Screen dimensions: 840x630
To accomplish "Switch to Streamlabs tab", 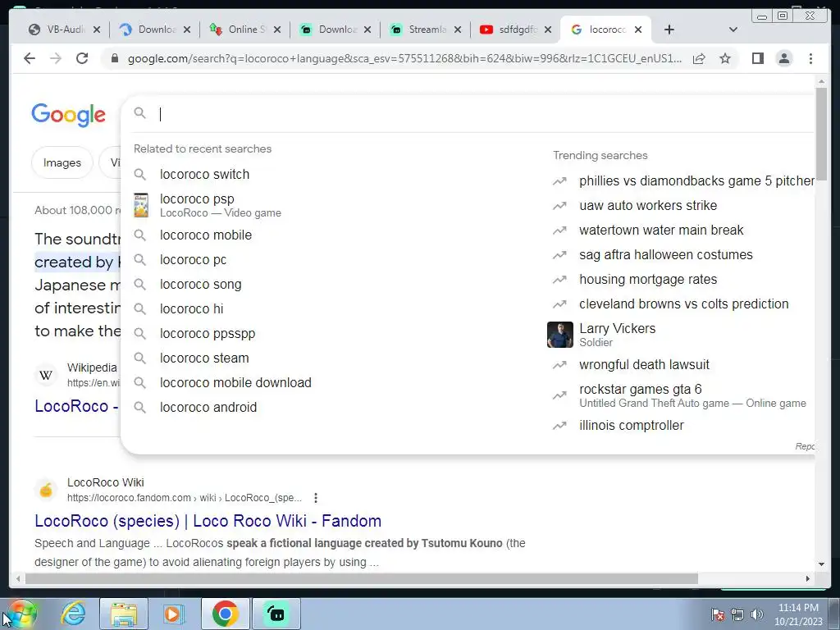I will (421, 30).
